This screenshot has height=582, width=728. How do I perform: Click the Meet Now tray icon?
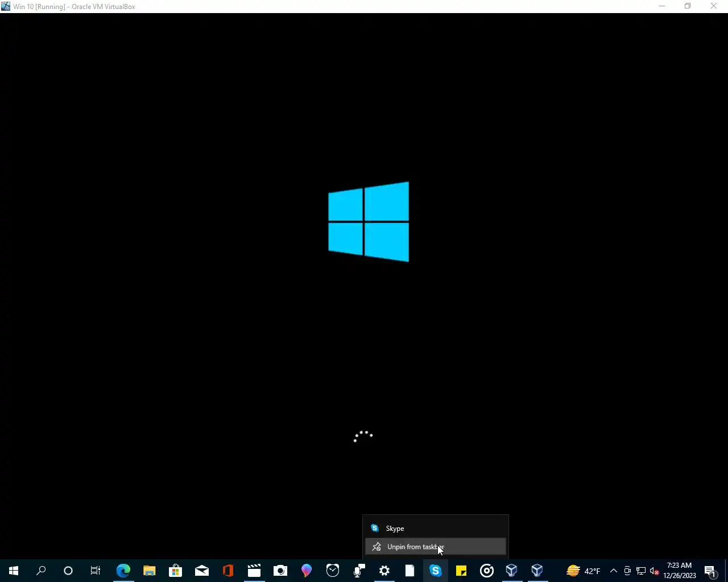pyautogui.click(x=627, y=571)
